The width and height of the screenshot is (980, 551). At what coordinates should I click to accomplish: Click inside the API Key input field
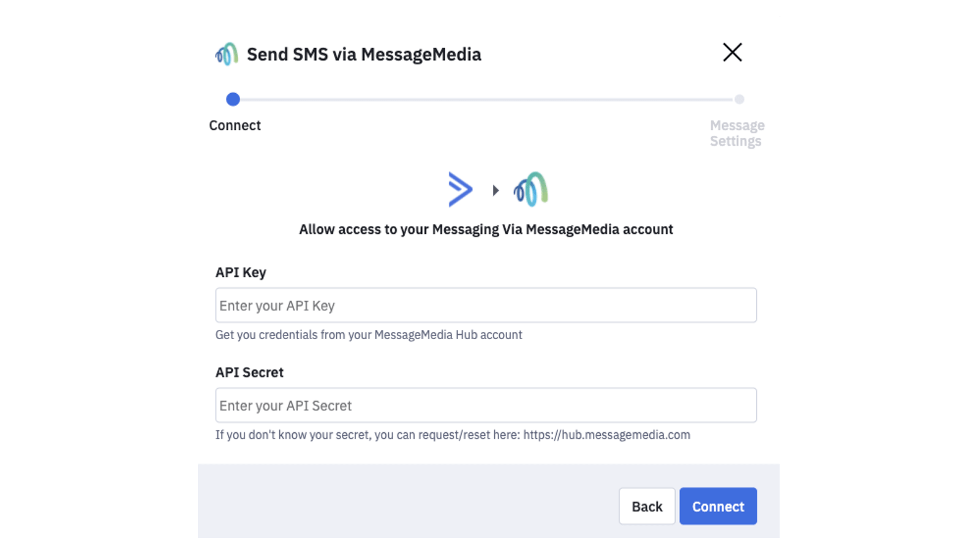[486, 305]
